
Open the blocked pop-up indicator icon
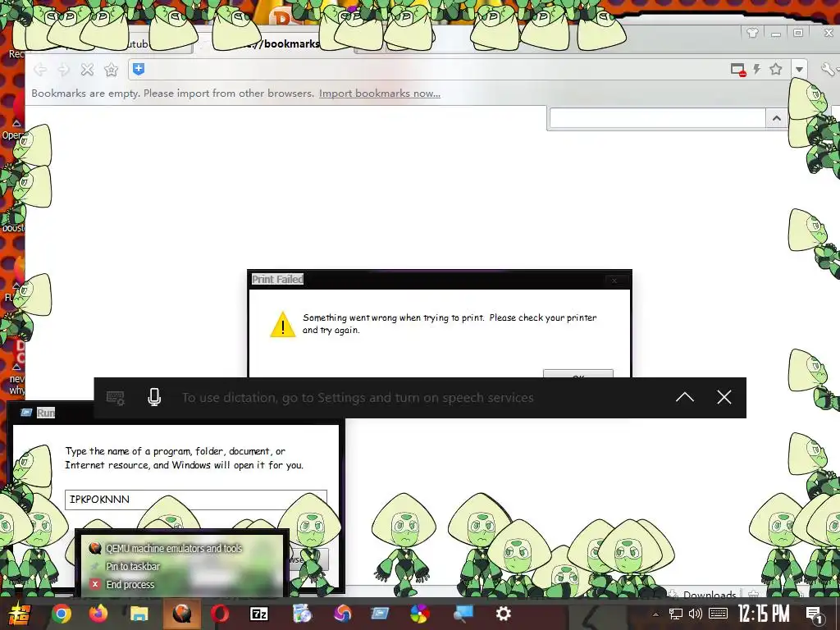pos(738,70)
